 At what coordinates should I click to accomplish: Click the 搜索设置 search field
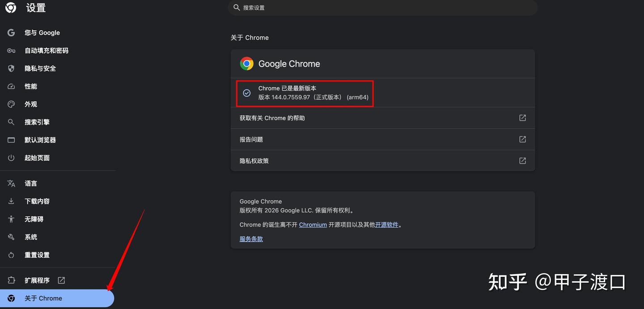point(383,8)
